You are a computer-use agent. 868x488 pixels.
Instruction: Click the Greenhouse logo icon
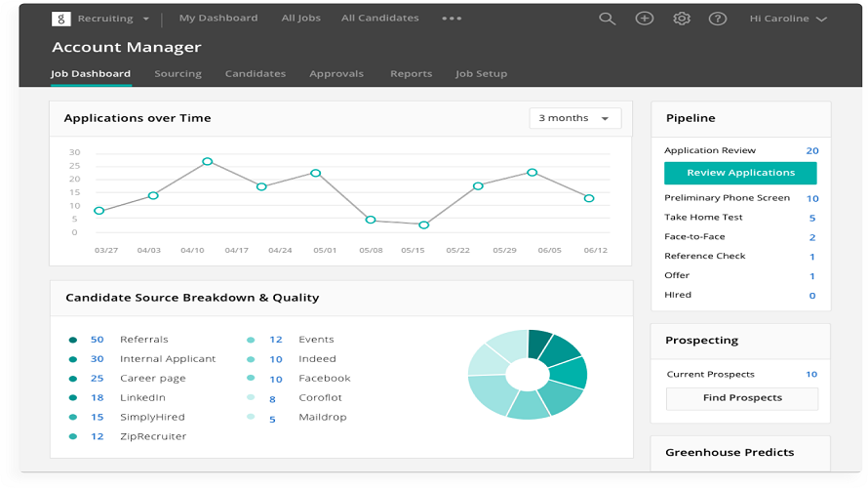click(x=60, y=19)
